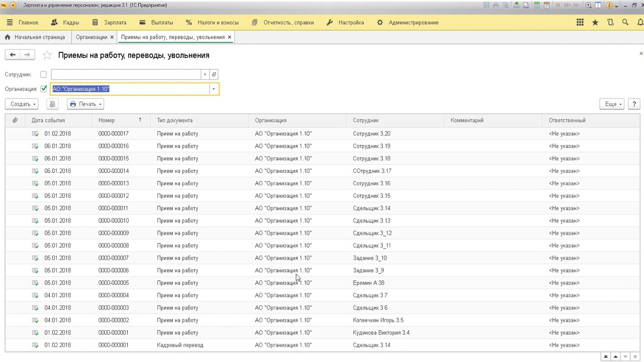Expand the Сотрудник dropdown list

205,74
